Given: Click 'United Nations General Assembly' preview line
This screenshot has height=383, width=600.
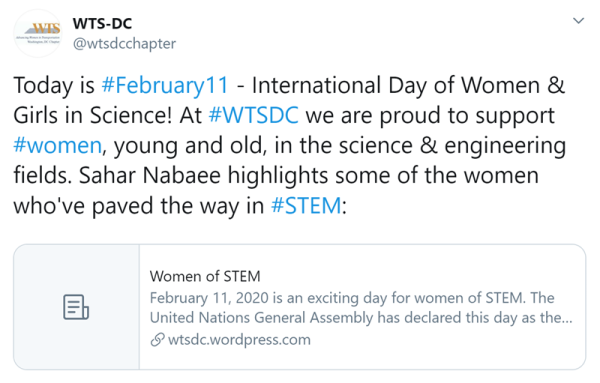Looking at the screenshot, I should 261,318.
